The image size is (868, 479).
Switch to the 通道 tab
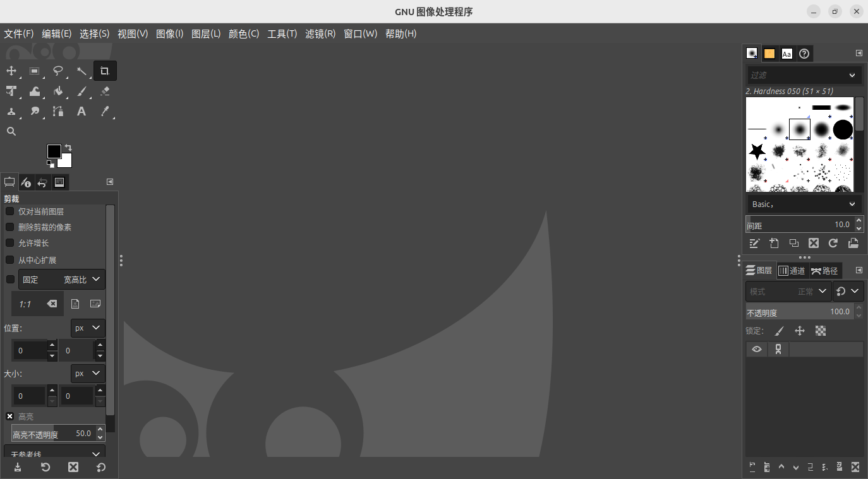point(792,271)
